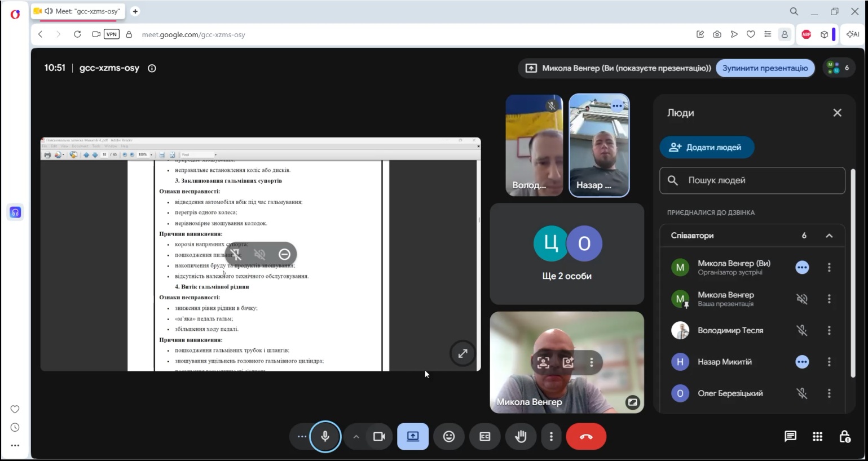Open the screen-sharing presentation button

pyautogui.click(x=413, y=436)
